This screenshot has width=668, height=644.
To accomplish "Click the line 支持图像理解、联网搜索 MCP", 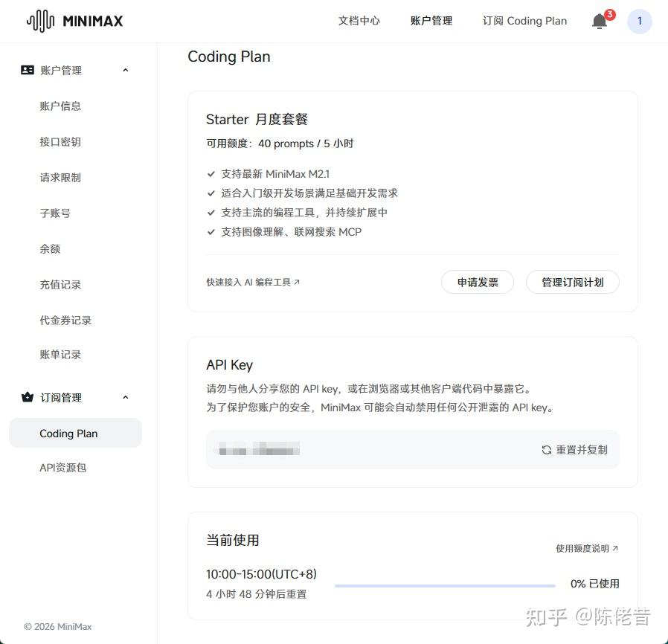I will [291, 232].
